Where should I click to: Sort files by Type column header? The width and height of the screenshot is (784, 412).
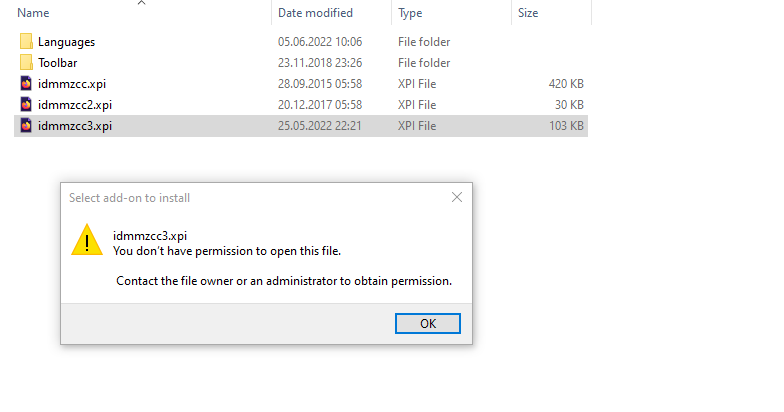click(x=410, y=13)
